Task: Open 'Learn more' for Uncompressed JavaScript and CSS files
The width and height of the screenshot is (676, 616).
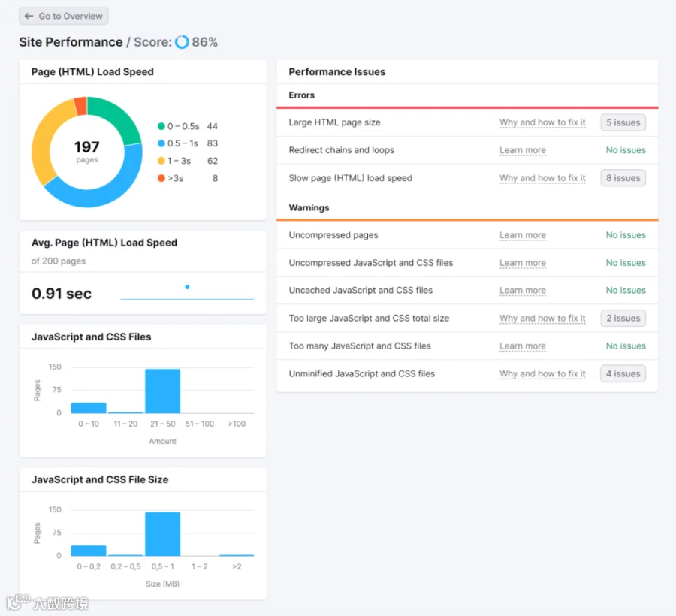Action: 523,262
